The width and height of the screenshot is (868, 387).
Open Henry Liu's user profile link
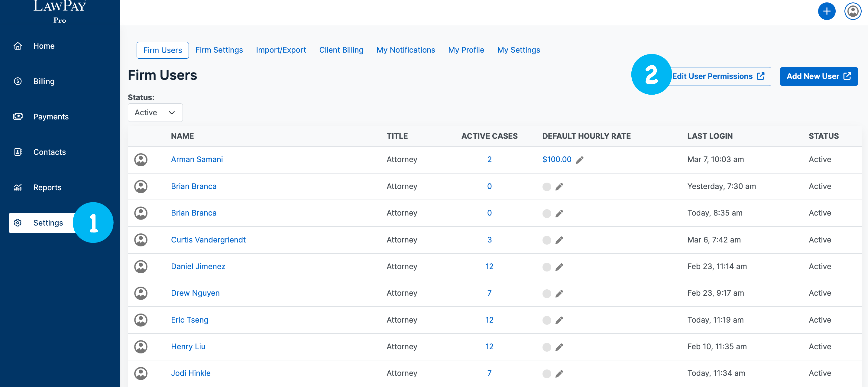(x=188, y=346)
